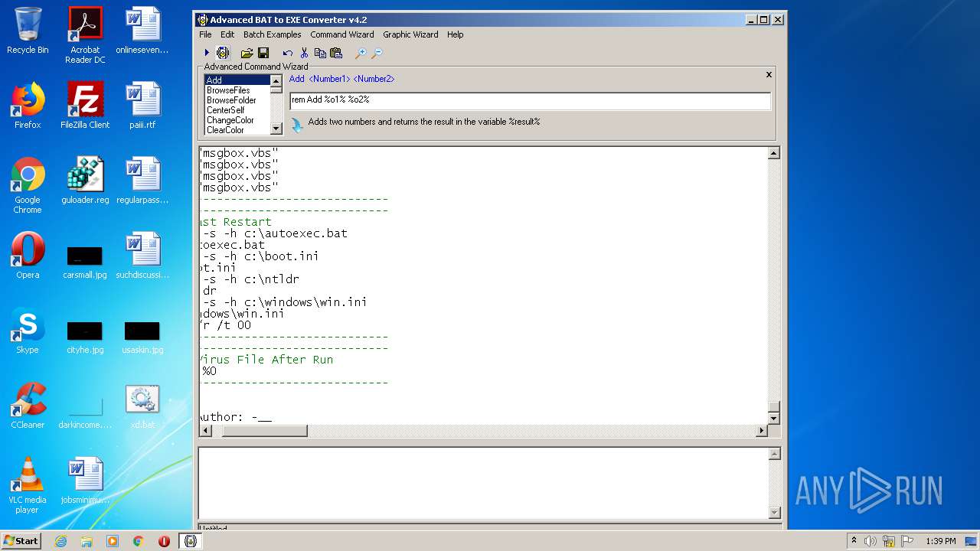
Task: Insert the command using the blue arrow icon
Action: 297,124
